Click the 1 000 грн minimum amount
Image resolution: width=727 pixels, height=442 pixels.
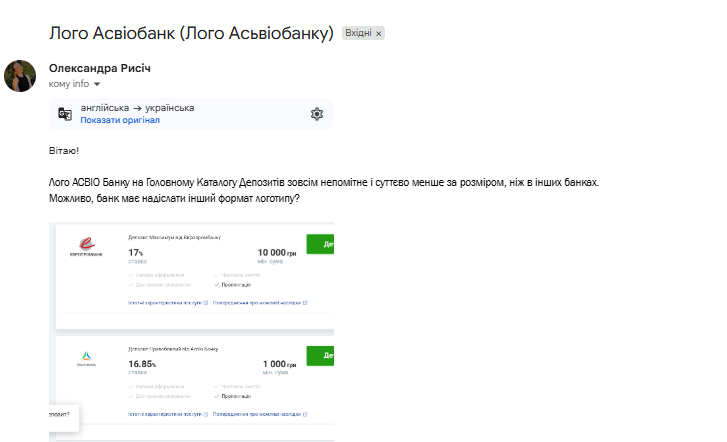(x=280, y=364)
